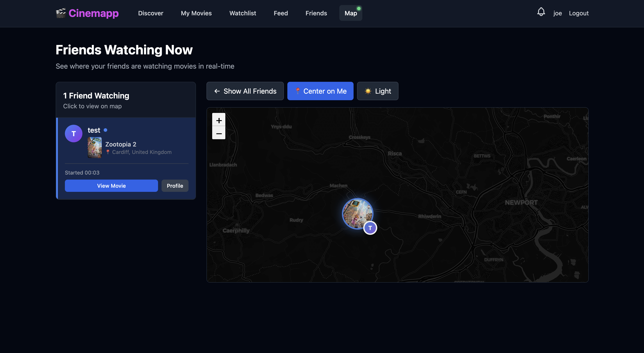
Task: Click the Cinemapp clapperboard logo
Action: (x=61, y=13)
